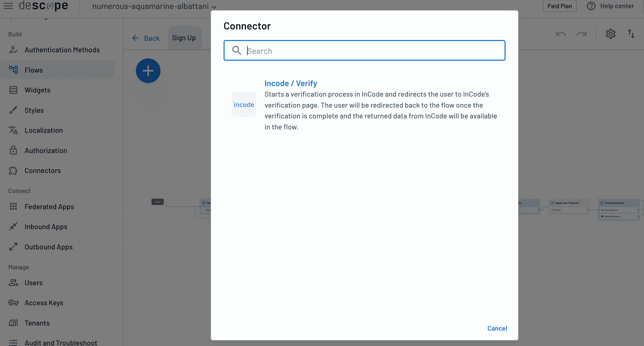Open the hamburger navigation menu
This screenshot has width=644, height=346.
click(x=8, y=6)
